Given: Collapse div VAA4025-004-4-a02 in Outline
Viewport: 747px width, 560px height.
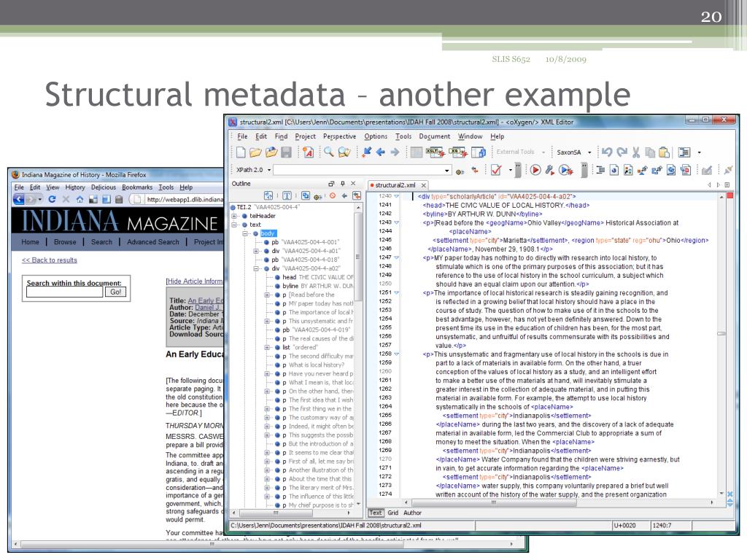Looking at the screenshot, I should (x=256, y=268).
